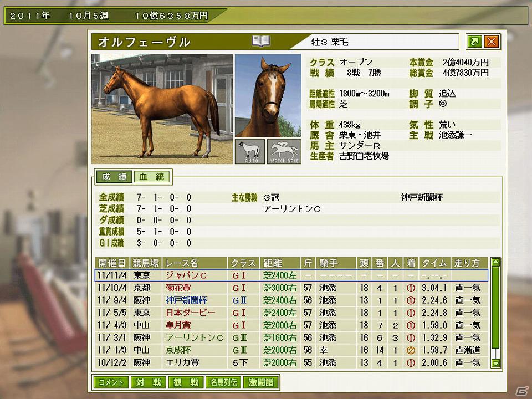Click the レース名 column header
The height and width of the screenshot is (399, 532).
click(195, 263)
